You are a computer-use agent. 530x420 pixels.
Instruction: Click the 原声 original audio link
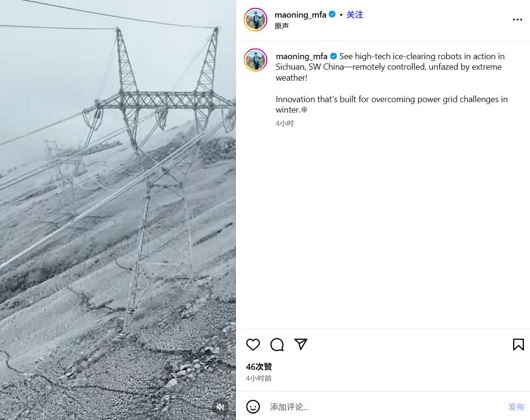click(x=281, y=26)
